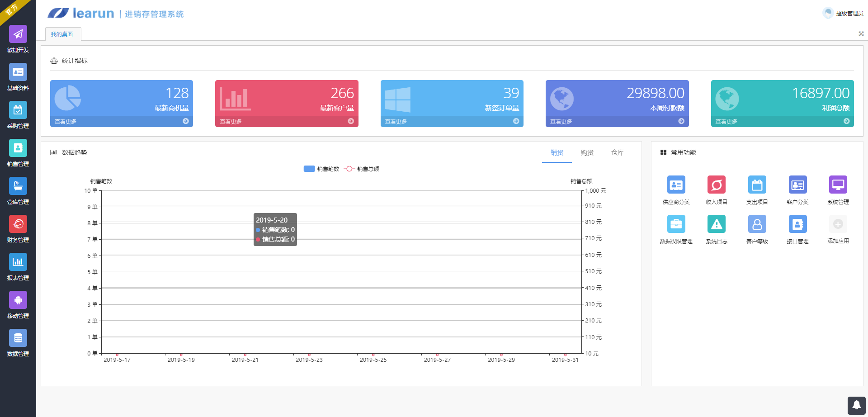Launch the 收入项目 shortcut

pos(717,190)
